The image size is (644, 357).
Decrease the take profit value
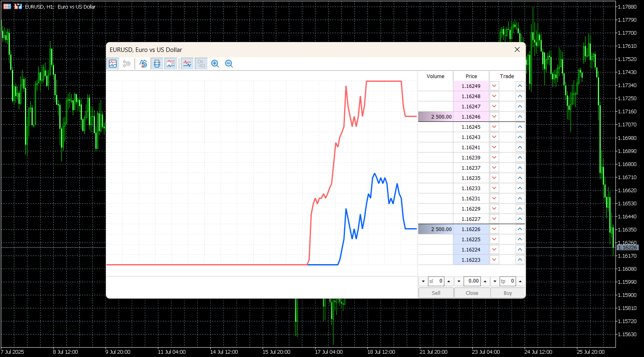click(x=495, y=281)
